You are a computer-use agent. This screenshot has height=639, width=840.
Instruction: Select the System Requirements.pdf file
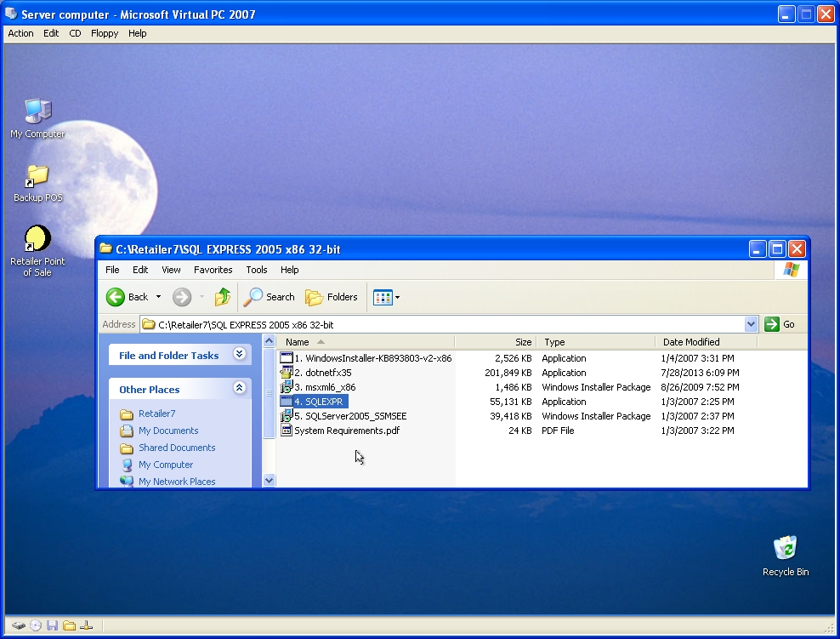coord(346,431)
